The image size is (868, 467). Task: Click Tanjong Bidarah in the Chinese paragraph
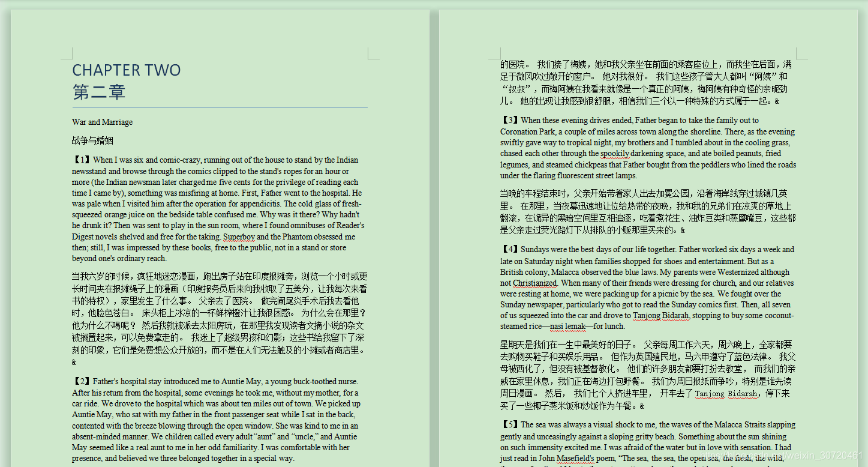(x=726, y=394)
